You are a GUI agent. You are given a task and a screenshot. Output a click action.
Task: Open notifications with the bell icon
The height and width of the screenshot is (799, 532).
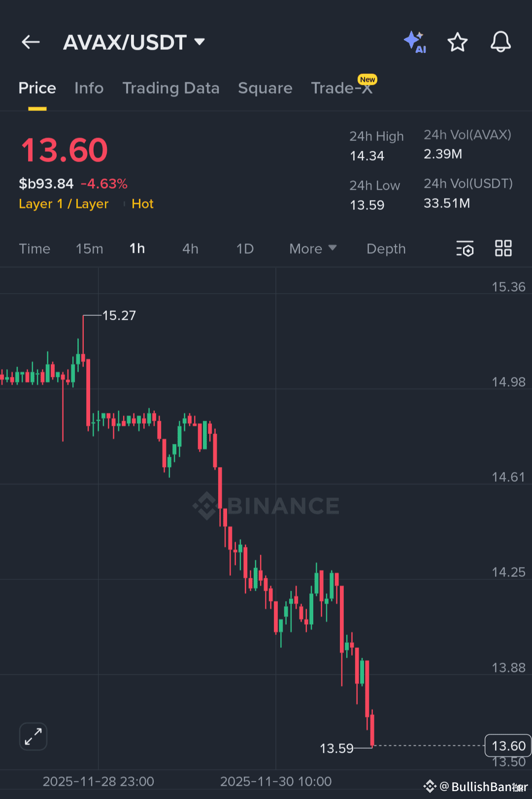(x=500, y=42)
